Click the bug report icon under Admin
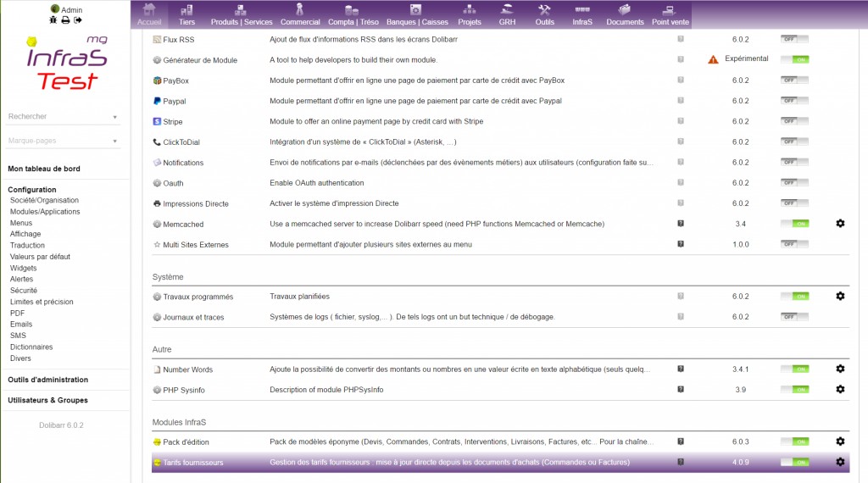The image size is (868, 483). tap(53, 20)
